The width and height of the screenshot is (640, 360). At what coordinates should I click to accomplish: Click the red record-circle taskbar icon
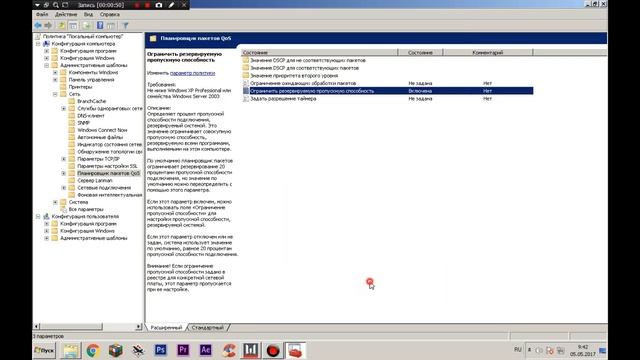click(273, 350)
